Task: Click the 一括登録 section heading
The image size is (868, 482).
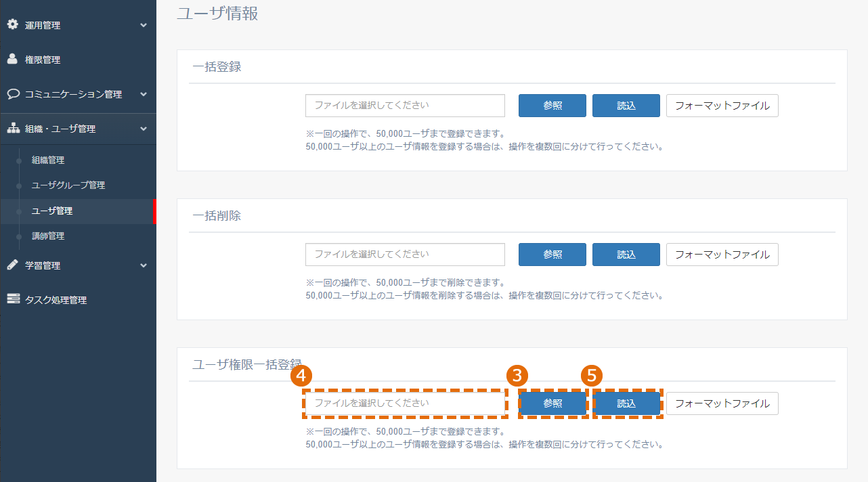Action: [217, 66]
